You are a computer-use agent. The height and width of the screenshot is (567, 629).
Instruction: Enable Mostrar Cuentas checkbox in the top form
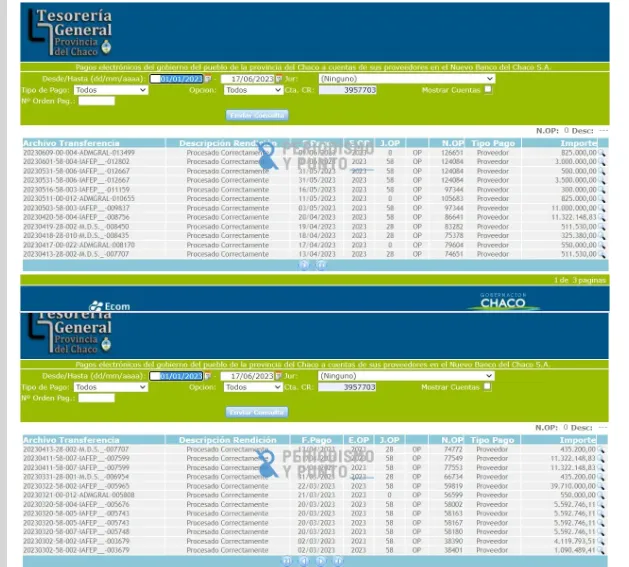click(x=488, y=89)
